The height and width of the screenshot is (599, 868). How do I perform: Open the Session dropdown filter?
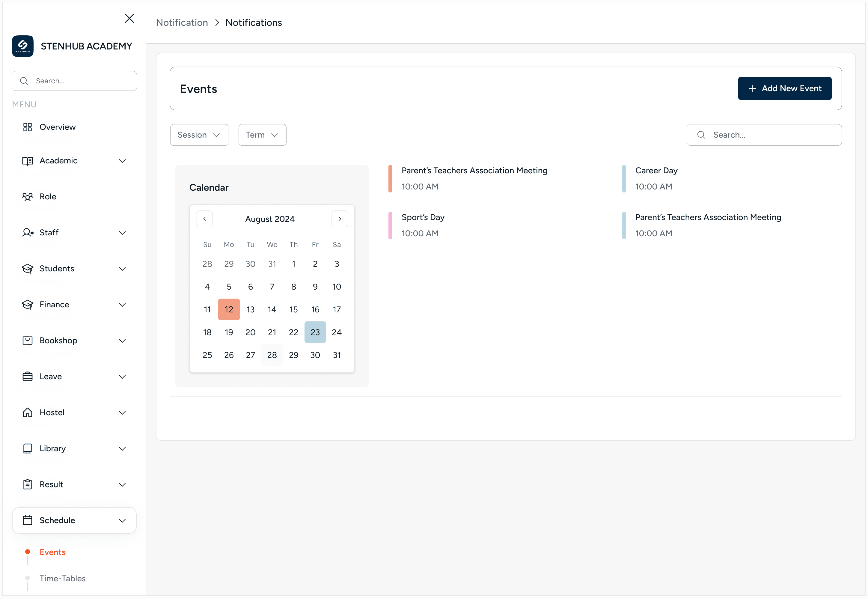(x=199, y=135)
